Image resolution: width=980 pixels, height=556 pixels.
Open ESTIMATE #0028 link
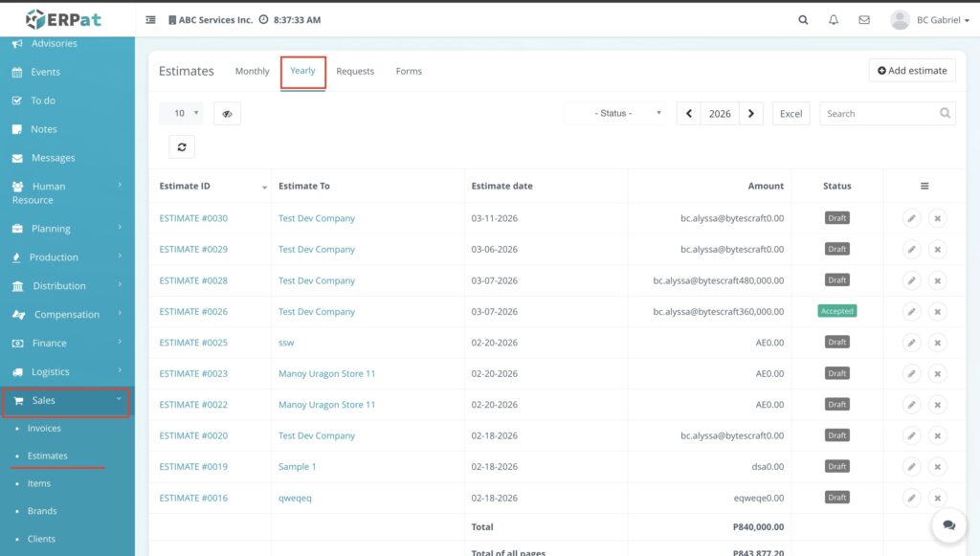pos(193,280)
